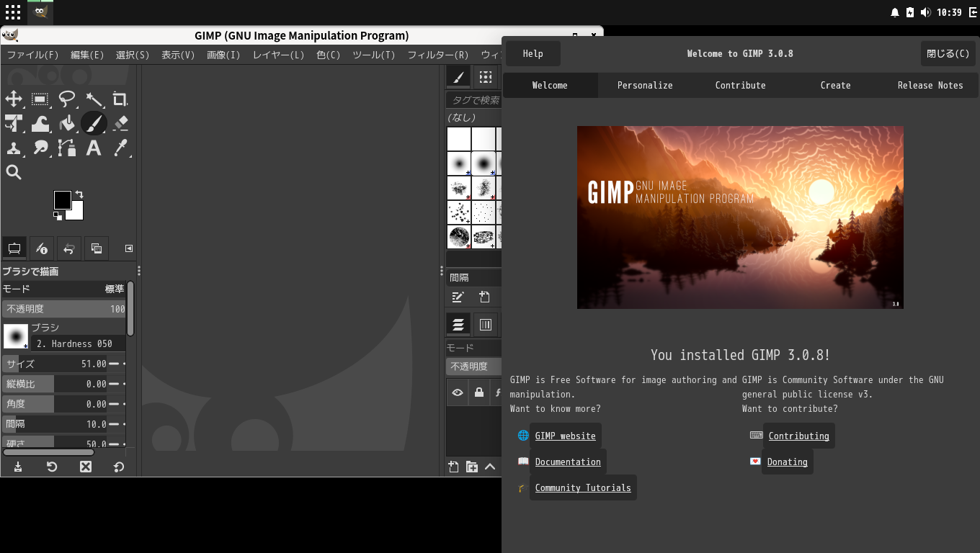Activate the Paths tool
This screenshot has height=553, width=980.
[x=67, y=148]
